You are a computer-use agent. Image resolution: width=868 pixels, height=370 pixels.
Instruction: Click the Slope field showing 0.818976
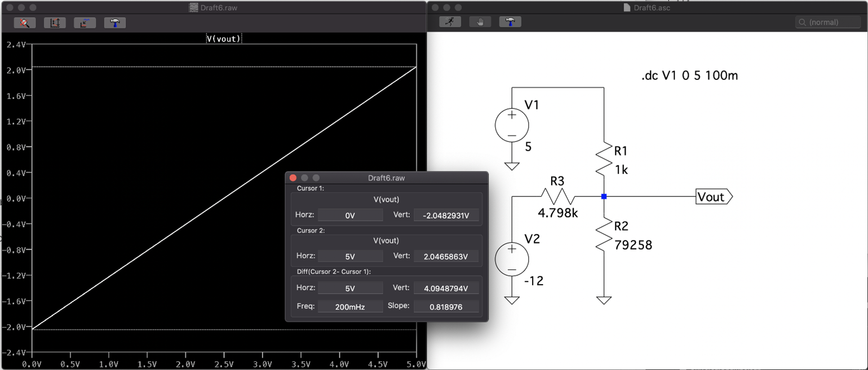click(x=446, y=307)
